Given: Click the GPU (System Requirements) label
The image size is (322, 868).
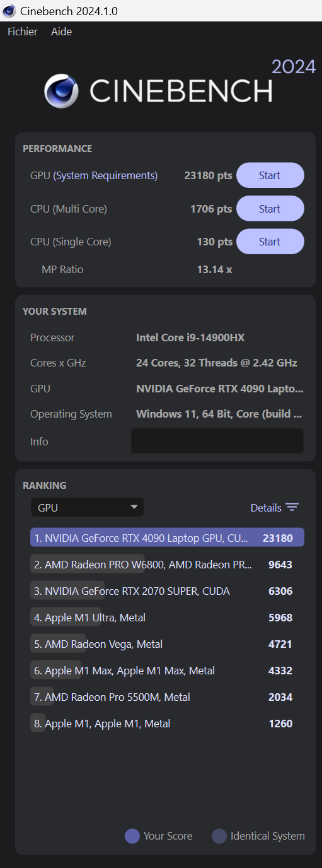Looking at the screenshot, I should click(94, 175).
